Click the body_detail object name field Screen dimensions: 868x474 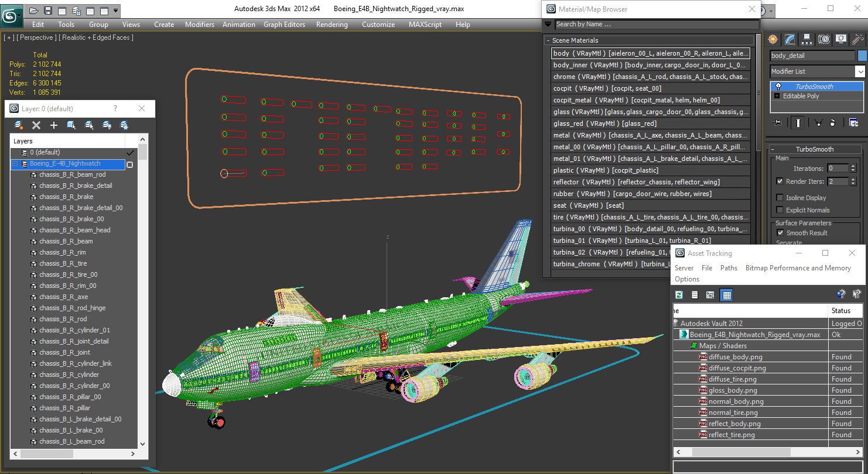812,56
